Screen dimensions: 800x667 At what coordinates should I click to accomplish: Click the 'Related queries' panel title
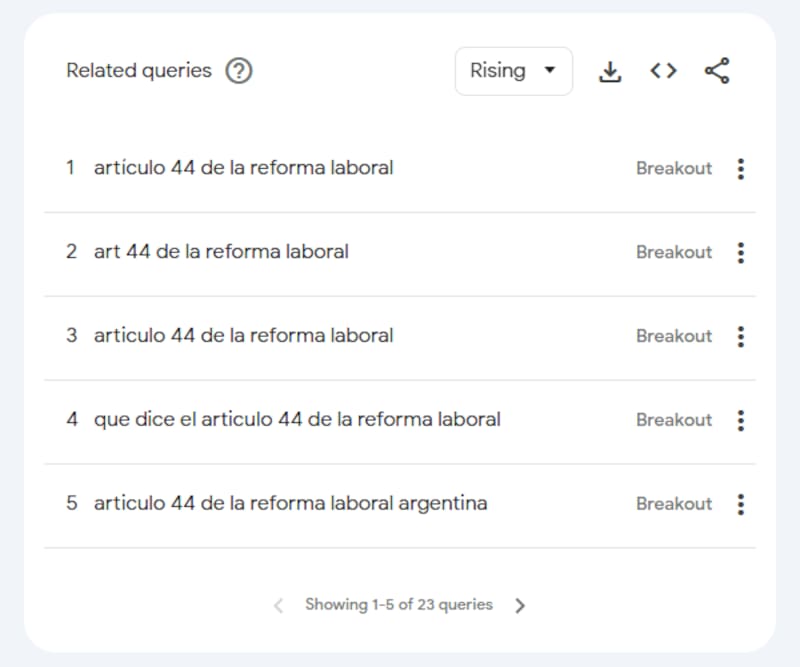(138, 71)
